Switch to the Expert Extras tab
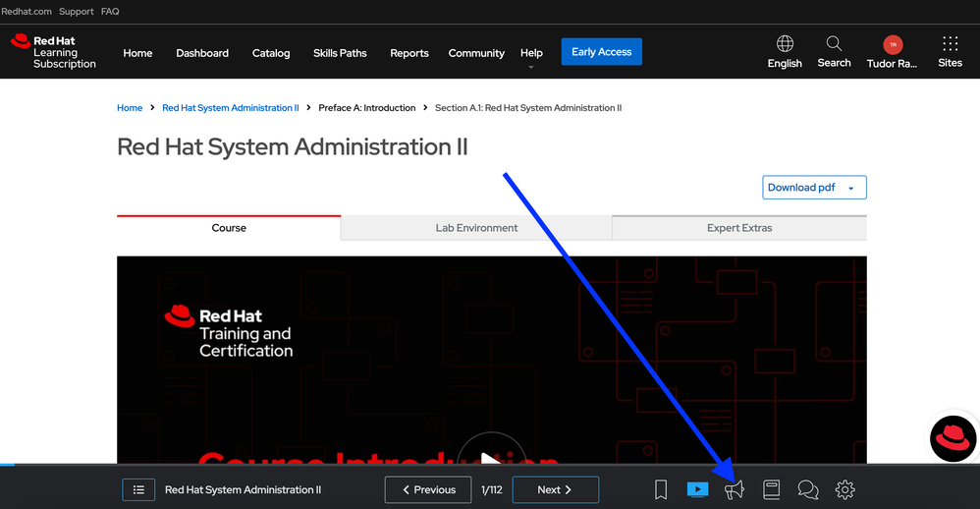The width and height of the screenshot is (980, 509). pyautogui.click(x=739, y=228)
